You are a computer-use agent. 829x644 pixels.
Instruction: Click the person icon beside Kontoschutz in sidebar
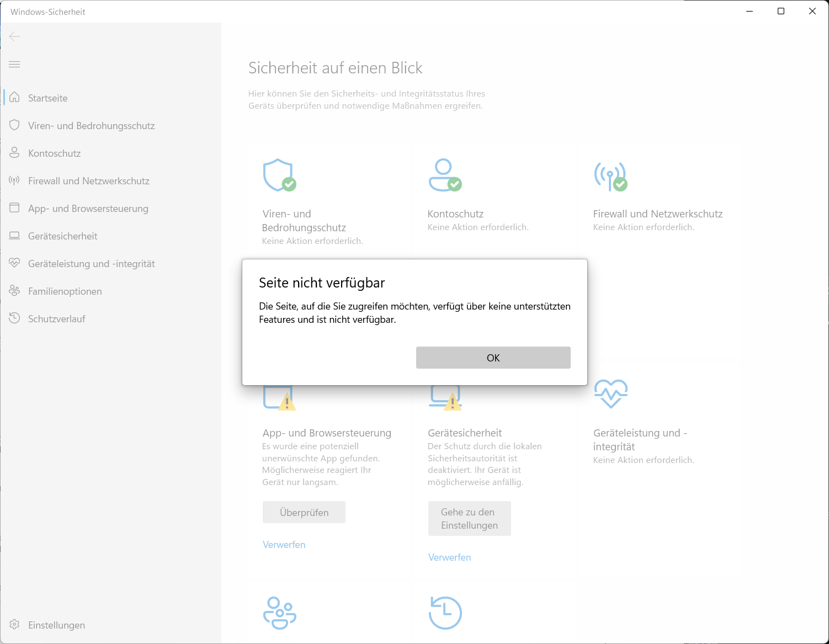[15, 153]
